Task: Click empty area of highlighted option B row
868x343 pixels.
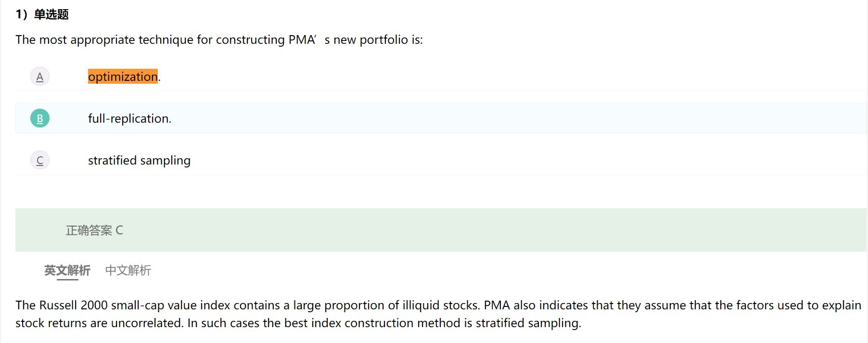Action: pos(481,118)
